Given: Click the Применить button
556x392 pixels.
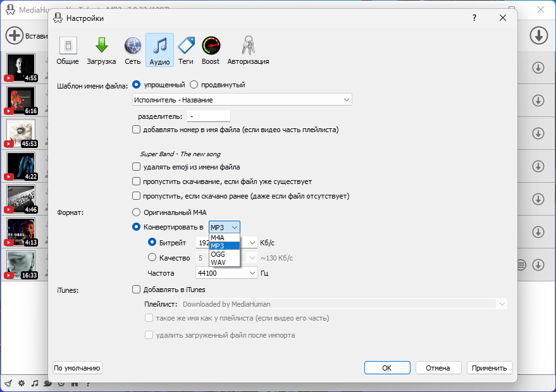Looking at the screenshot, I should (x=490, y=368).
